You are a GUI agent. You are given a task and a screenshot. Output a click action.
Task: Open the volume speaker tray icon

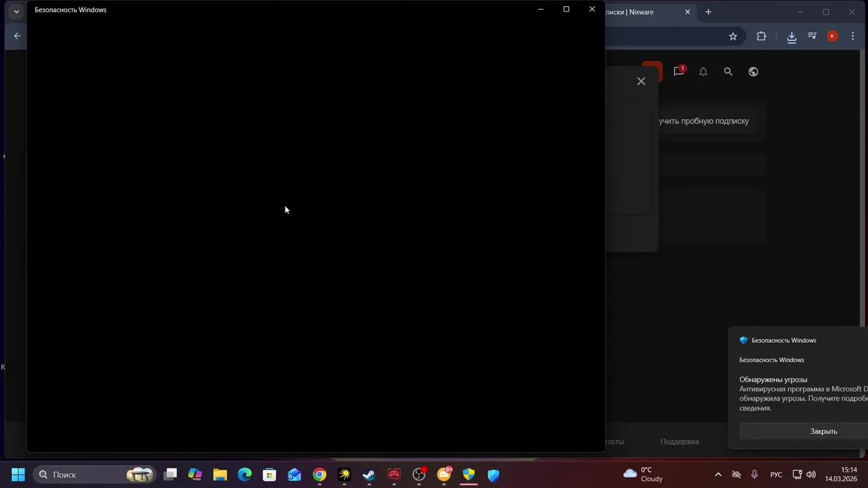(811, 474)
